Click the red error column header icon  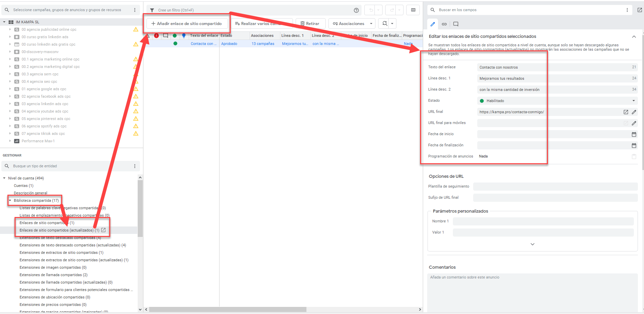[156, 35]
